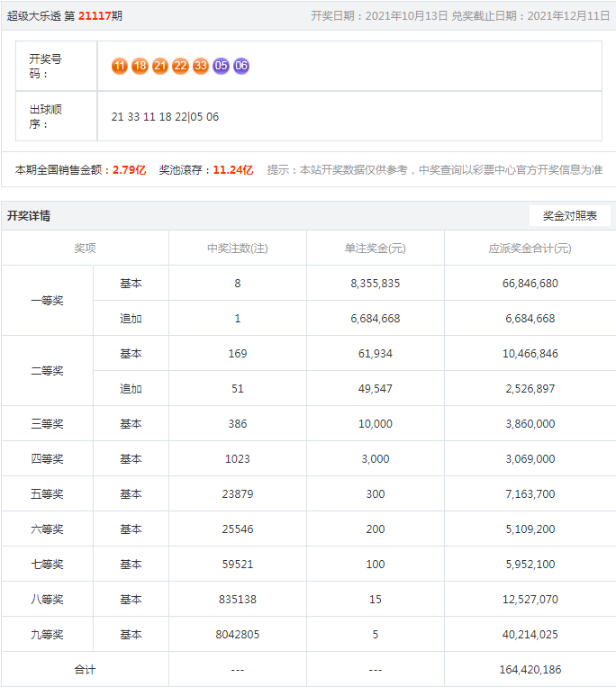Click the 开奖号码 label cell

coord(56,66)
